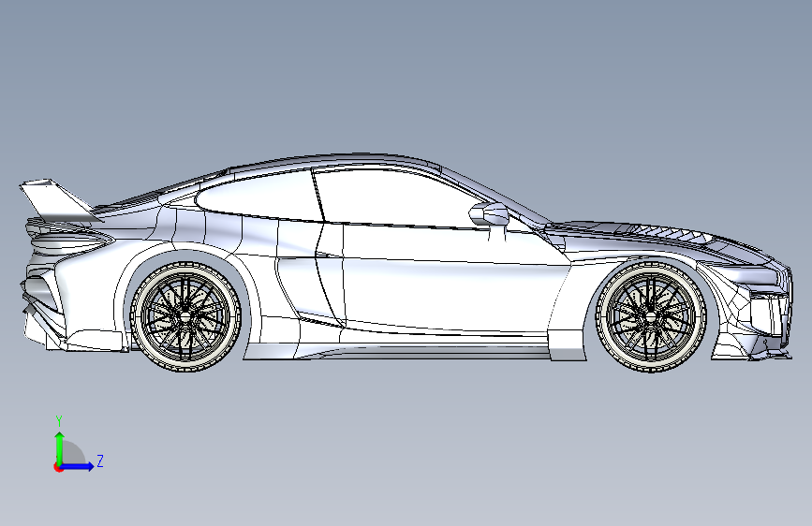Select the front bumper grille area
This screenshot has height=526, width=812.
pos(769,314)
